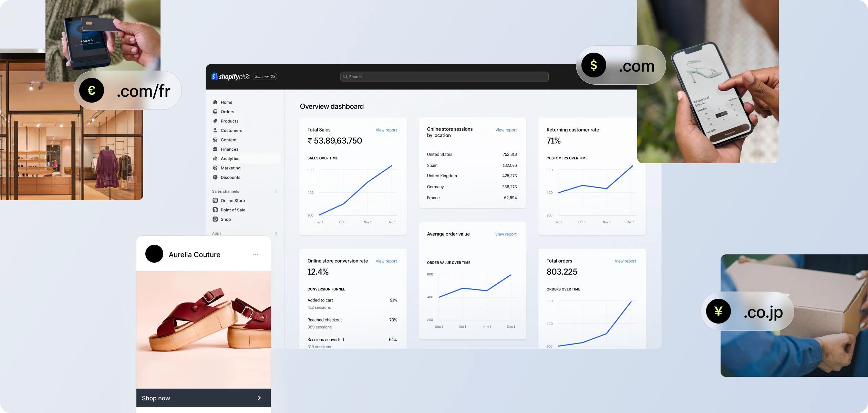Click the Point of Sale channel icon
The height and width of the screenshot is (413, 868).
click(215, 210)
